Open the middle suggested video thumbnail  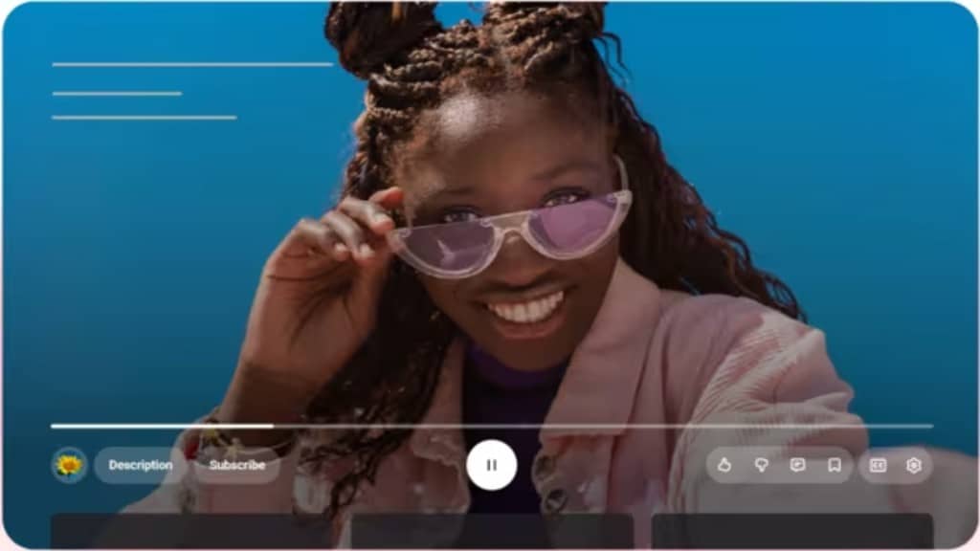tap(492, 531)
